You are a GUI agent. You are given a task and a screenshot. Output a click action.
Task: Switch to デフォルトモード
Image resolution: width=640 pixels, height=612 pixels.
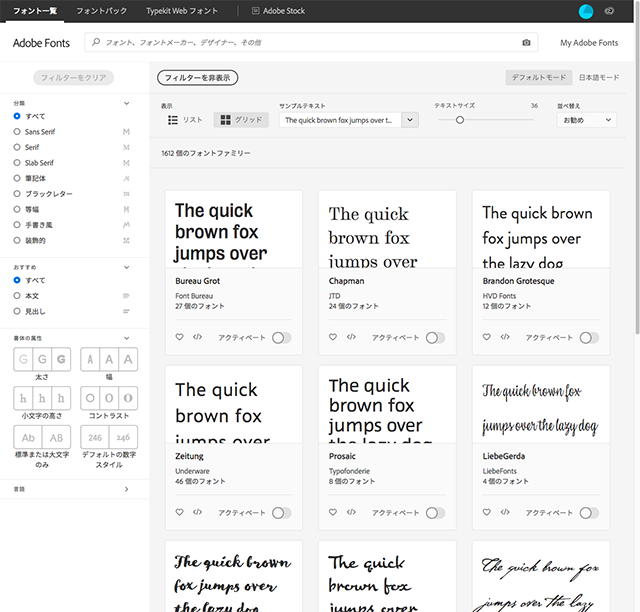click(x=539, y=78)
